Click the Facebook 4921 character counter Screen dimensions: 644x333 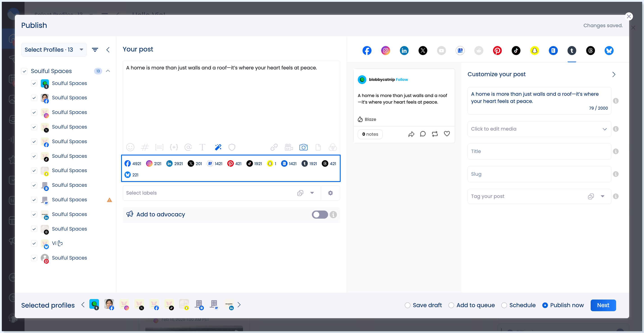pos(133,164)
